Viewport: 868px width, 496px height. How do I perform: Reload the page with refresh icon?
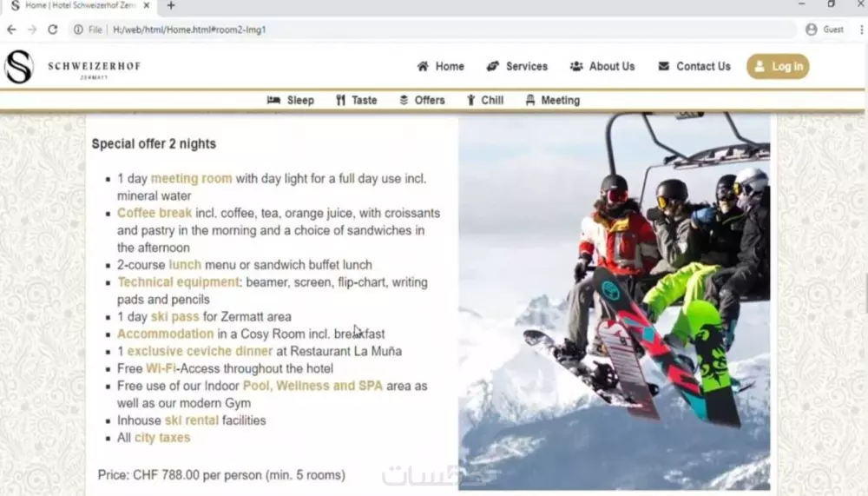tap(53, 30)
